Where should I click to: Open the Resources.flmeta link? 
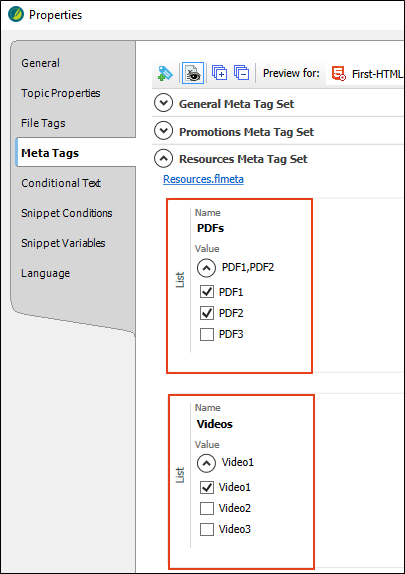tap(203, 179)
